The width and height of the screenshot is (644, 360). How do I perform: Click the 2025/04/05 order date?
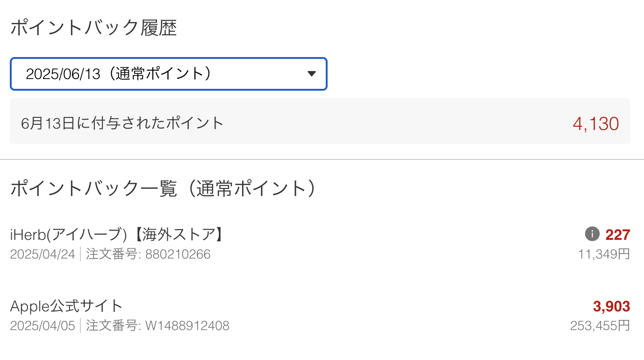click(x=43, y=326)
